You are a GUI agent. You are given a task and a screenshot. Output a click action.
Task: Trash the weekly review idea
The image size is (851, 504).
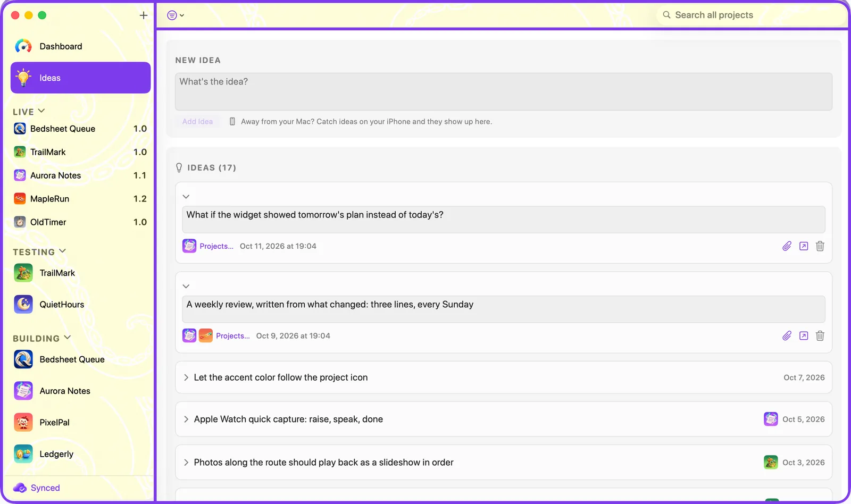(820, 336)
